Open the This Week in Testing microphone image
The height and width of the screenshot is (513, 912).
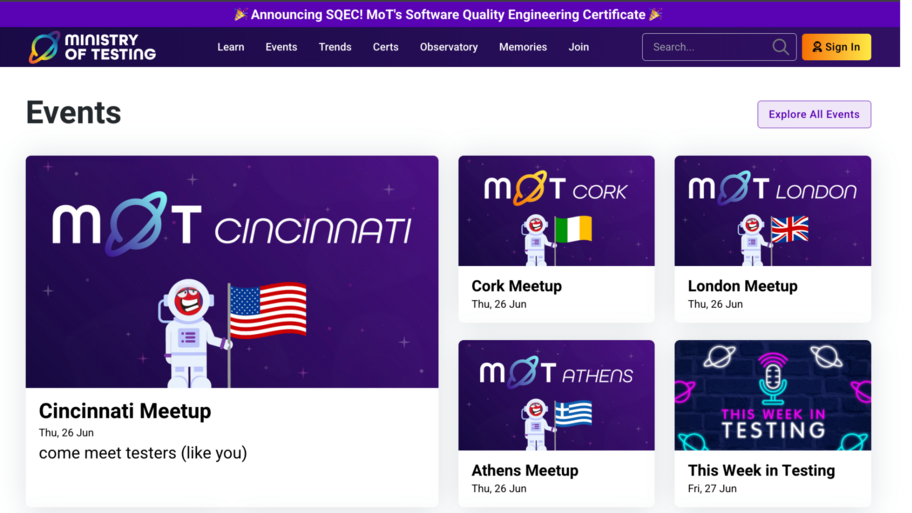coord(772,395)
